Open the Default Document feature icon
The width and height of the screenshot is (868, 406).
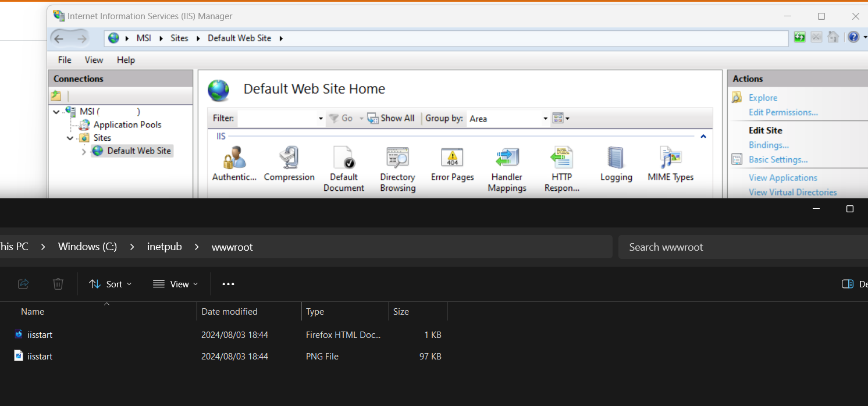tap(344, 158)
